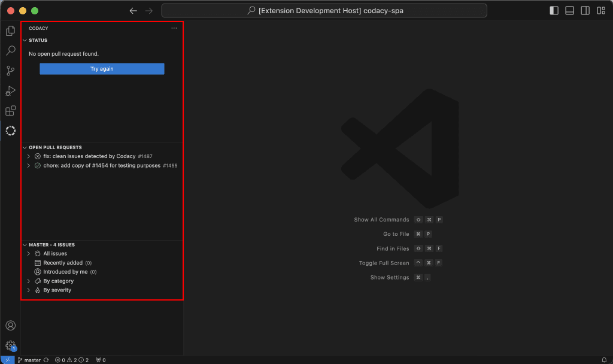This screenshot has width=613, height=364.
Task: Open the Manage gear icon
Action: pos(10,345)
